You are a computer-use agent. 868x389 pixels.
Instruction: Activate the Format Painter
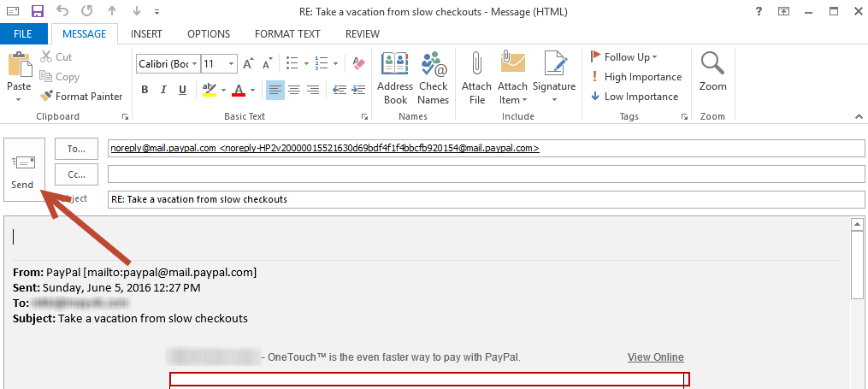[81, 97]
